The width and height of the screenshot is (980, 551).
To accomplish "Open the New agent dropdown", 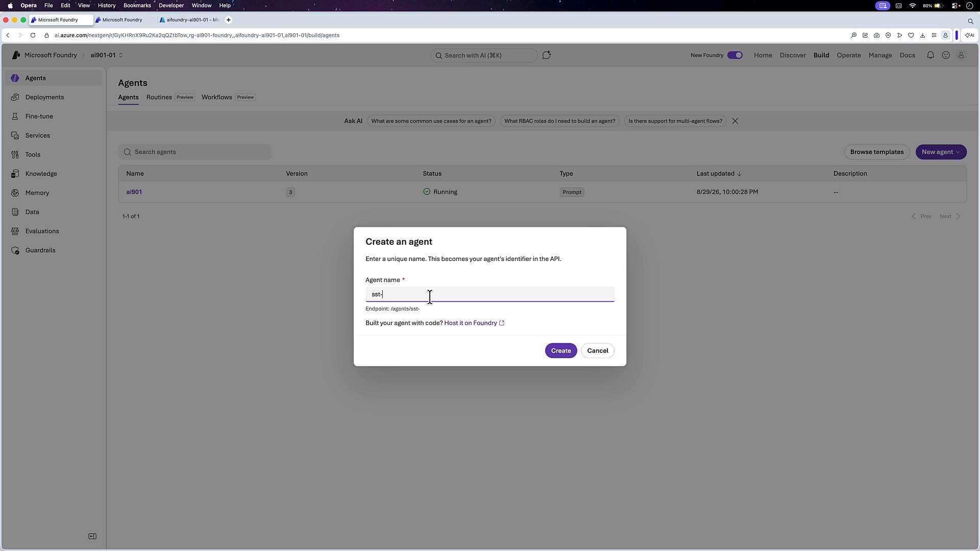I will pos(941,152).
